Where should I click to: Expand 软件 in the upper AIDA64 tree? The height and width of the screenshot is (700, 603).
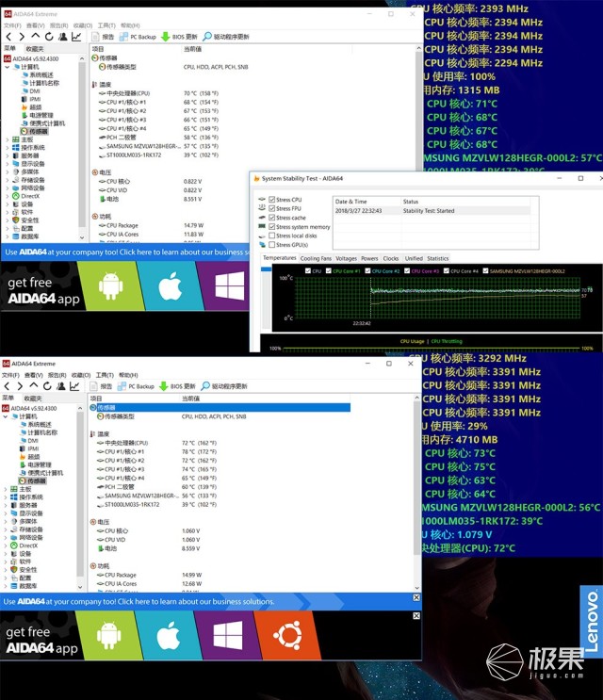[8, 212]
